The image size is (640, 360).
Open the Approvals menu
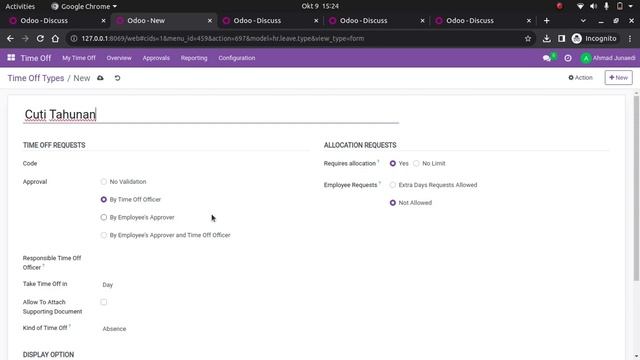tap(156, 58)
